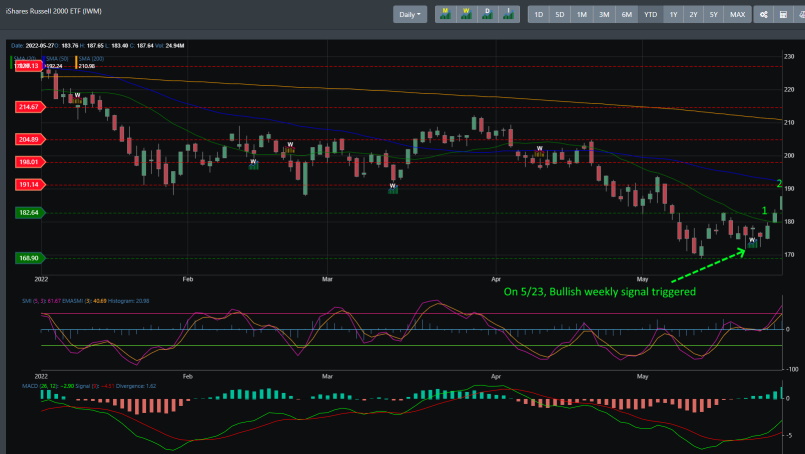Set chart range to 1Y
The height and width of the screenshot is (454, 805).
(x=674, y=14)
